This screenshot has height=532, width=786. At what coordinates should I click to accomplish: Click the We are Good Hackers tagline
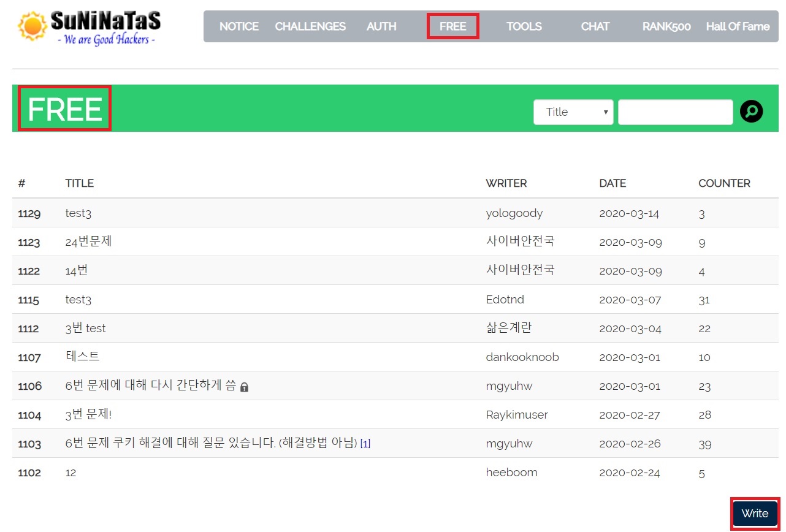(105, 40)
